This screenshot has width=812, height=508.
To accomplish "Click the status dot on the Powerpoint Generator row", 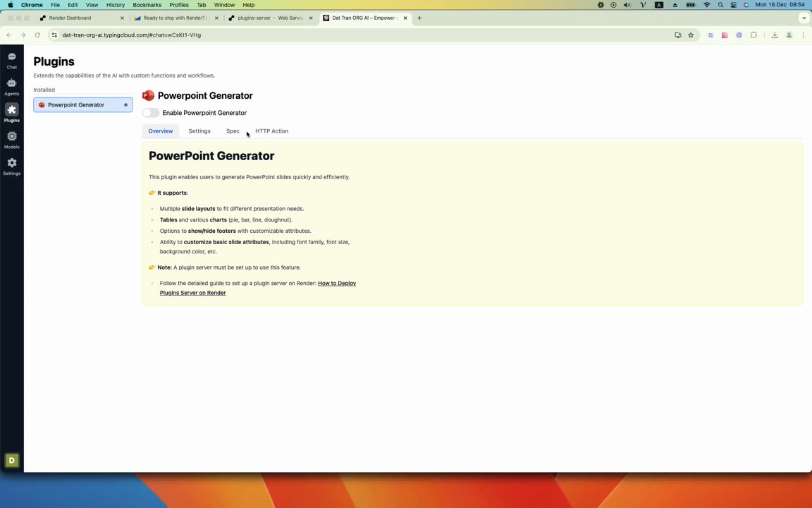I will click(125, 104).
